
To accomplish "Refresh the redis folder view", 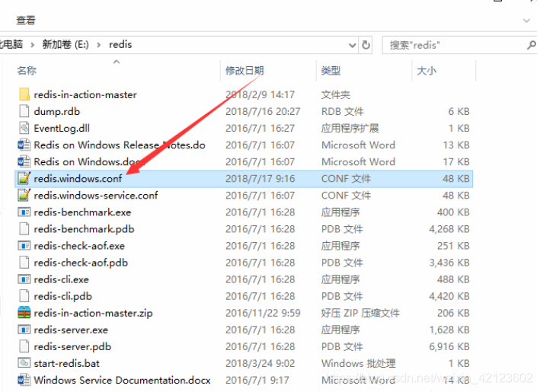I will pos(366,45).
